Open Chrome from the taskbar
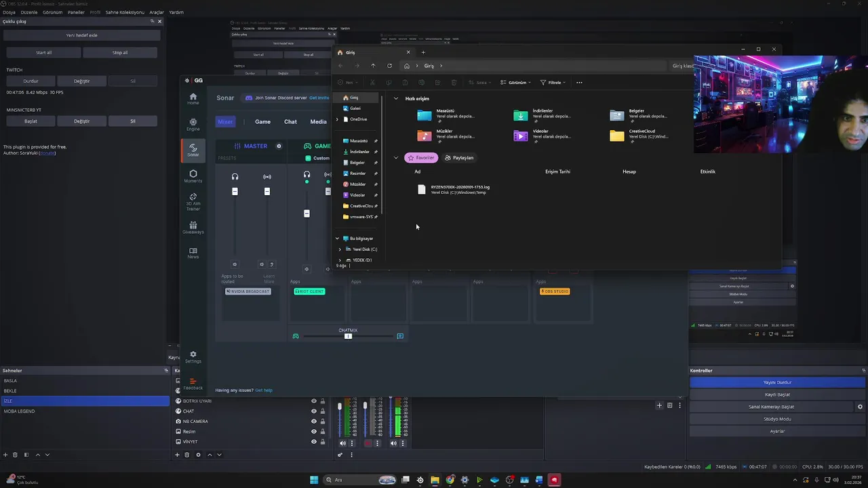This screenshot has height=488, width=868. pos(450,480)
